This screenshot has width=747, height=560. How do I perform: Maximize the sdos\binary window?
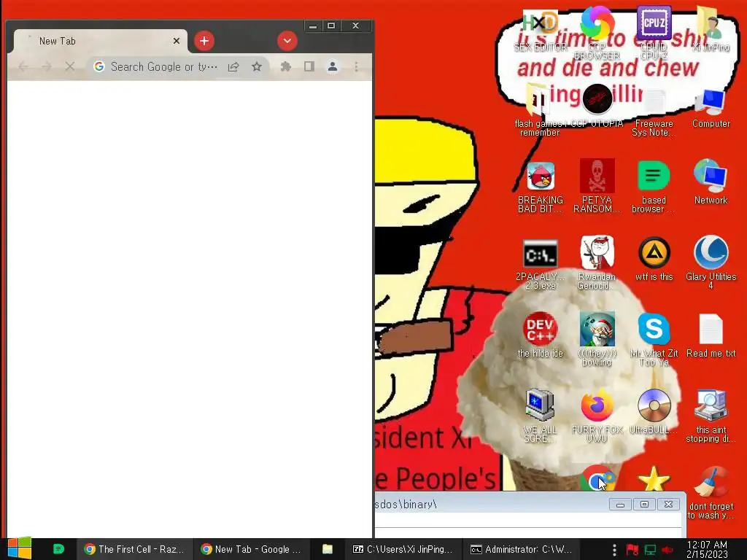(644, 505)
